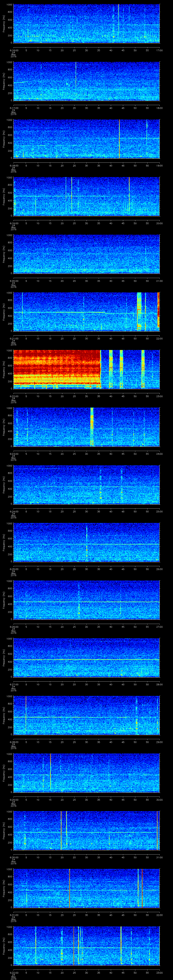Viewport: 173px width, 980px height.
Task: Click the '32:00' end time label
Action: [x=159, y=915]
